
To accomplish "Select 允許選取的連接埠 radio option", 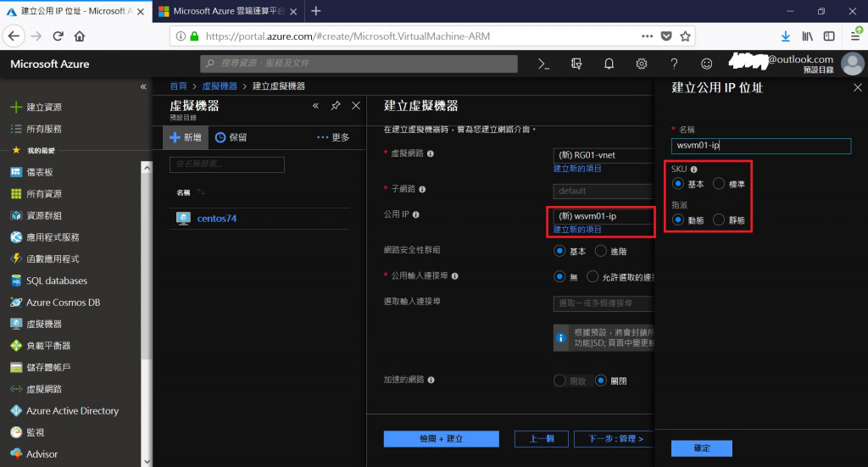I will point(593,276).
